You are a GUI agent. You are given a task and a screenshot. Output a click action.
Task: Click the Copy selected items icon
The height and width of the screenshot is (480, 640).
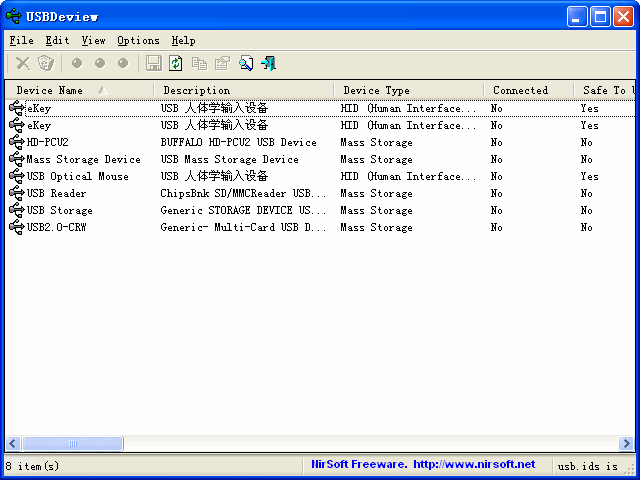(x=199, y=63)
